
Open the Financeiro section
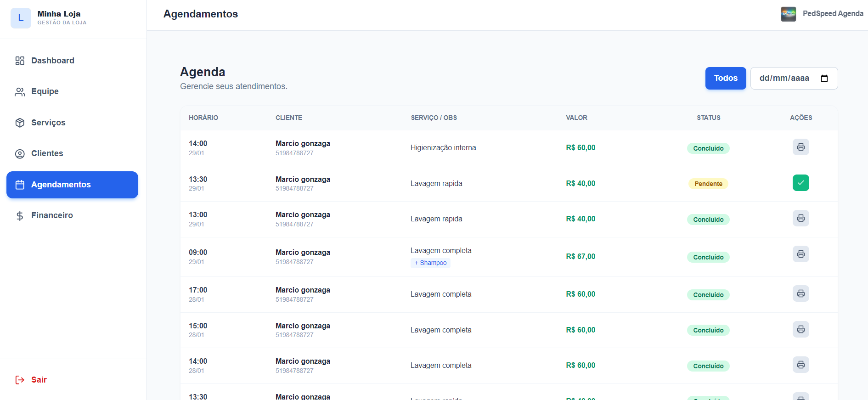(52, 215)
